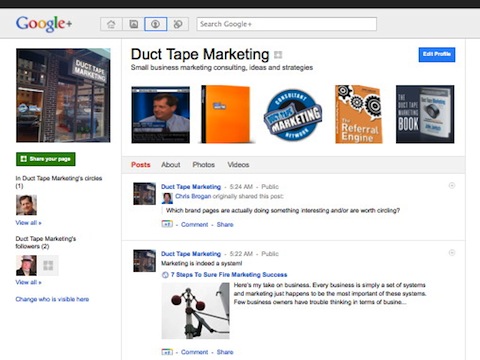Click the post text Which brand pages are
480x360 pixels.
(x=283, y=211)
